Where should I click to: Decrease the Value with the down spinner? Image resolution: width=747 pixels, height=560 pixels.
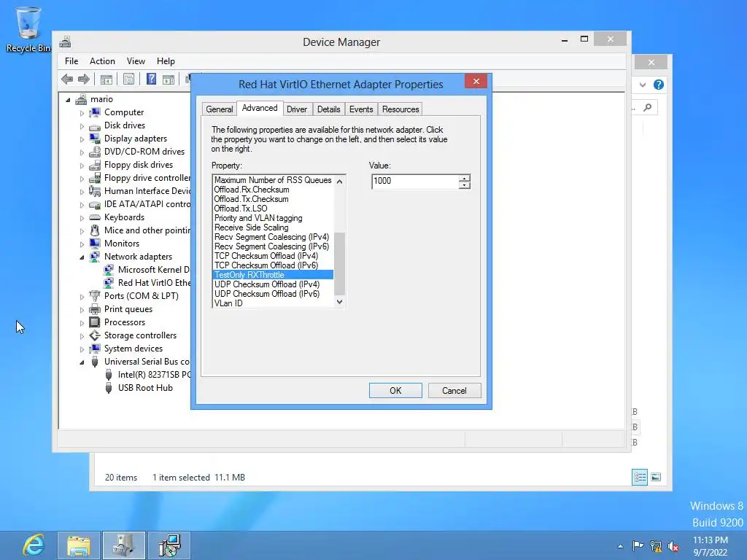(x=465, y=184)
